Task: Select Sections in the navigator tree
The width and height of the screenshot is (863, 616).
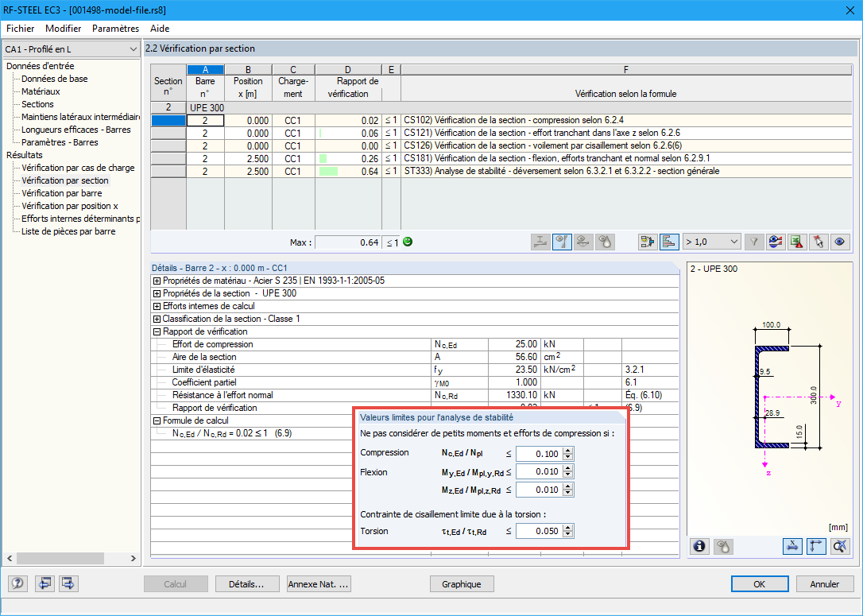Action: (37, 104)
